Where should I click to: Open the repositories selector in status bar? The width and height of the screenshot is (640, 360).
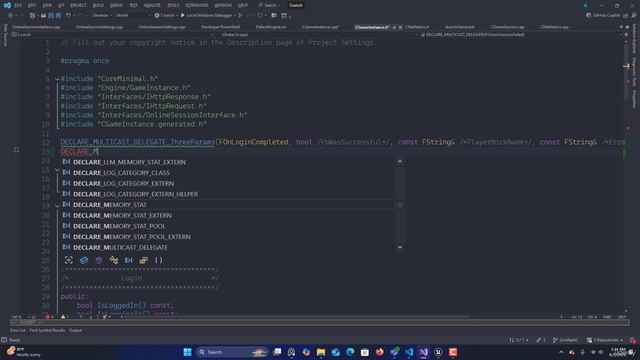tap(605, 340)
